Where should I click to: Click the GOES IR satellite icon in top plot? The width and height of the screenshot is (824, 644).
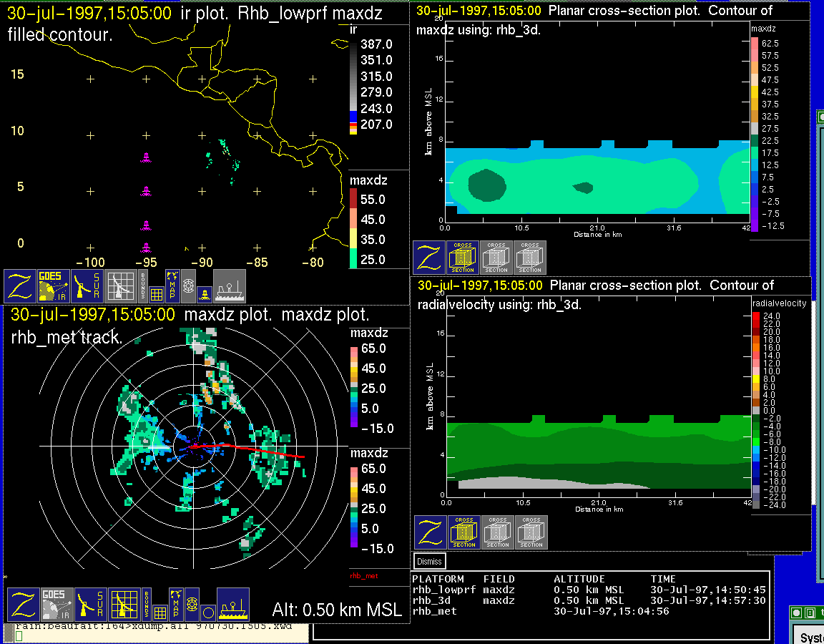point(54,286)
